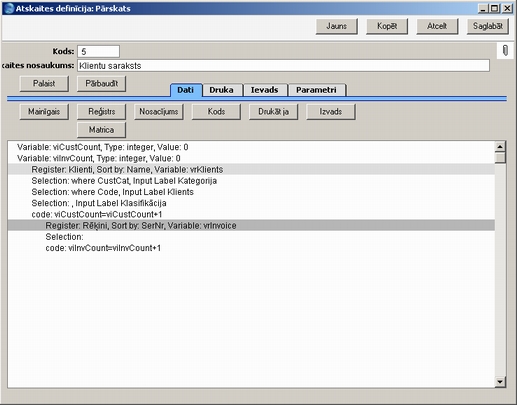Click the Jauns button
The height and width of the screenshot is (405, 517).
(337, 26)
